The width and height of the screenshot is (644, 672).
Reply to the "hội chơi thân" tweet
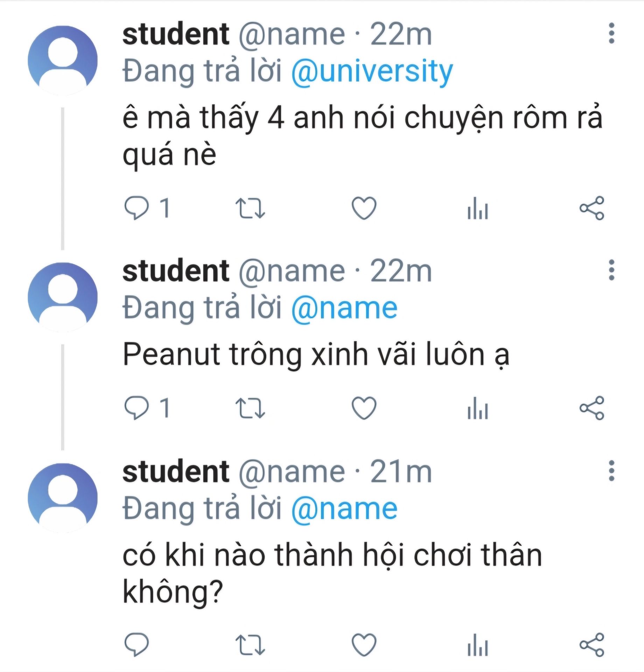click(136, 644)
